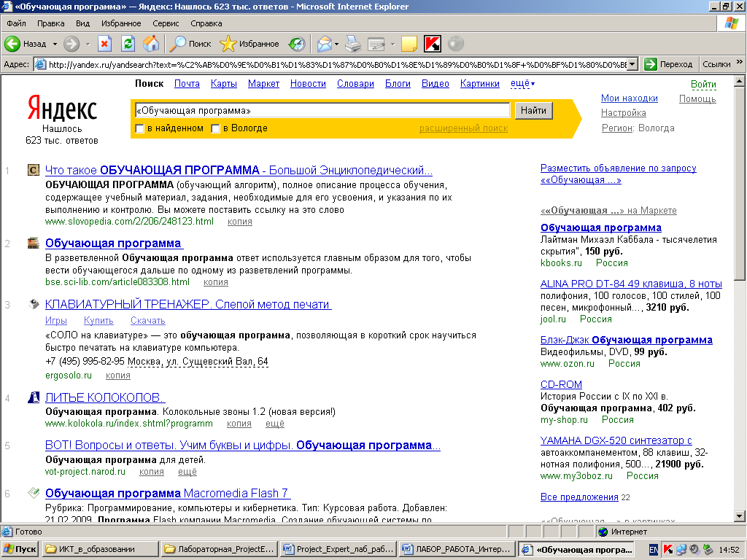This screenshot has height=560, width=747.
Task: Click the Yandex (Яндекс) logo
Action: [63, 108]
